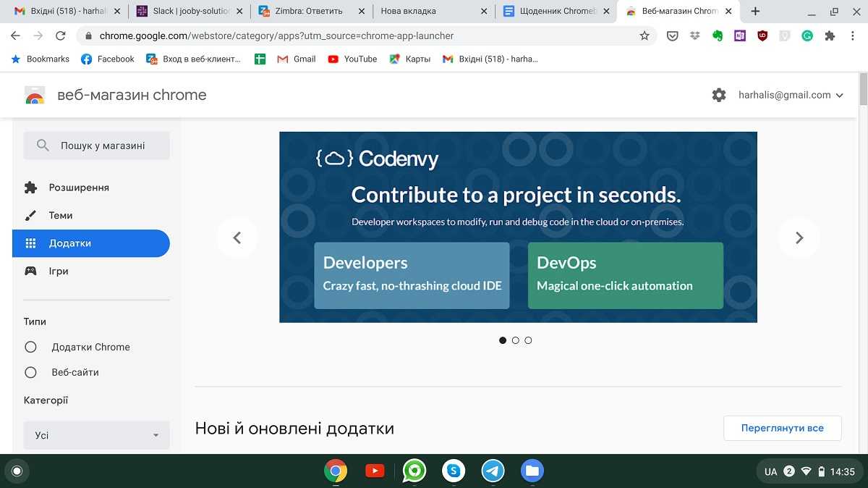Click the page's vertical scrollbar
The height and width of the screenshot is (488, 868).
[x=863, y=90]
